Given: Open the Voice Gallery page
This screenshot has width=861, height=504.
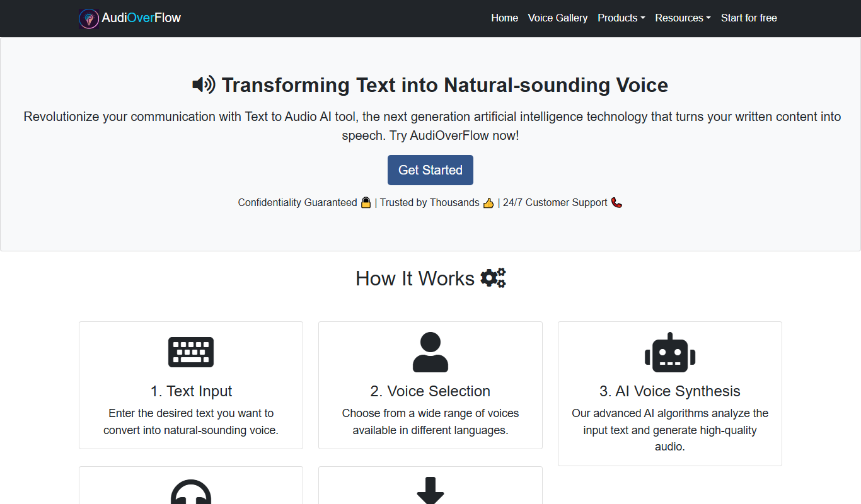Looking at the screenshot, I should click(558, 18).
